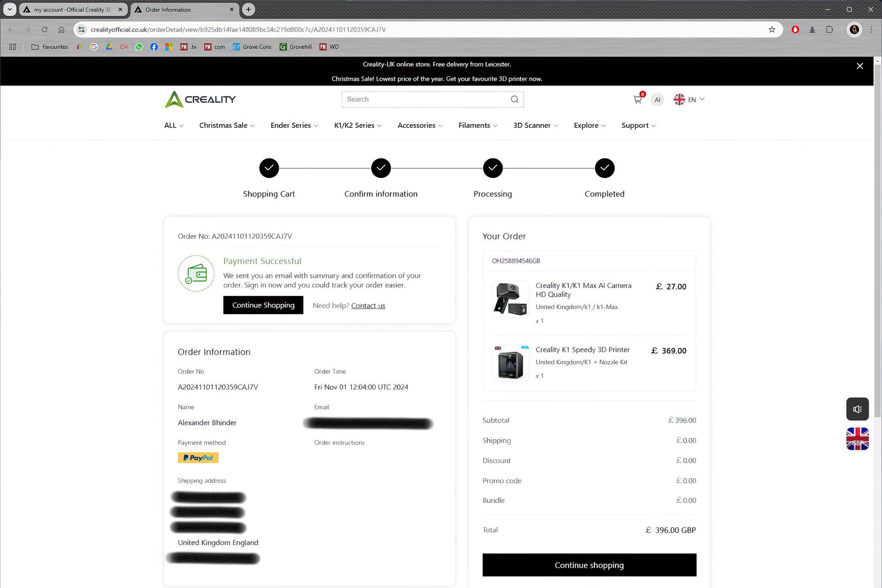Open browser extensions puzzle icon
Screen dimensions: 882x588
pos(829,29)
